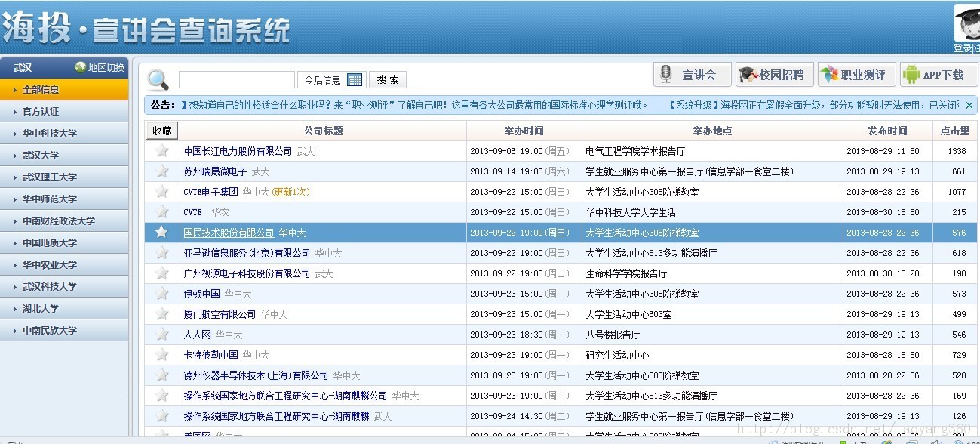Screen dimensions: 980x444
Task: Sort by the 点击量 column header
Action: point(955,131)
